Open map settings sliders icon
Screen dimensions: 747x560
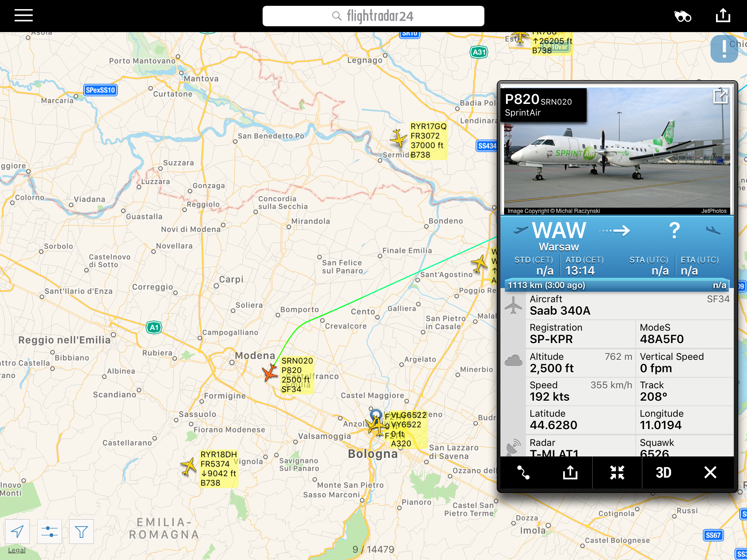pos(49,532)
